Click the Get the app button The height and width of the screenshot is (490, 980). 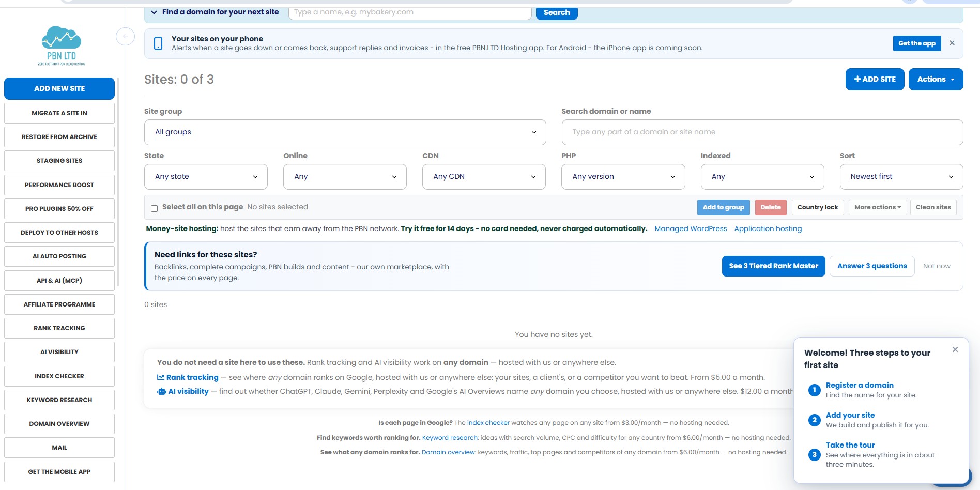(916, 43)
